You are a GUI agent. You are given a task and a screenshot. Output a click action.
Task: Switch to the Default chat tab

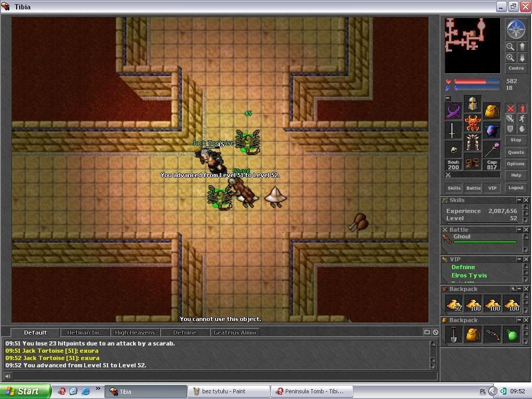pyautogui.click(x=35, y=332)
